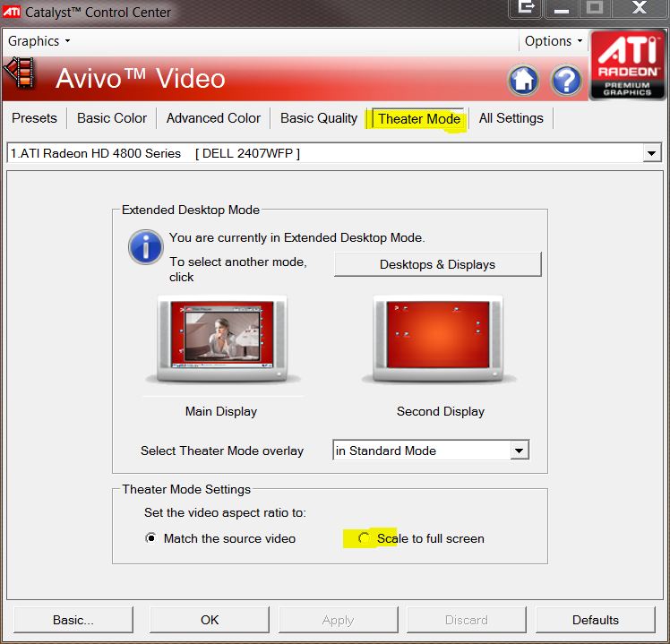This screenshot has width=670, height=644.
Task: Click the ATI logo in title bar
Action: coord(11,12)
